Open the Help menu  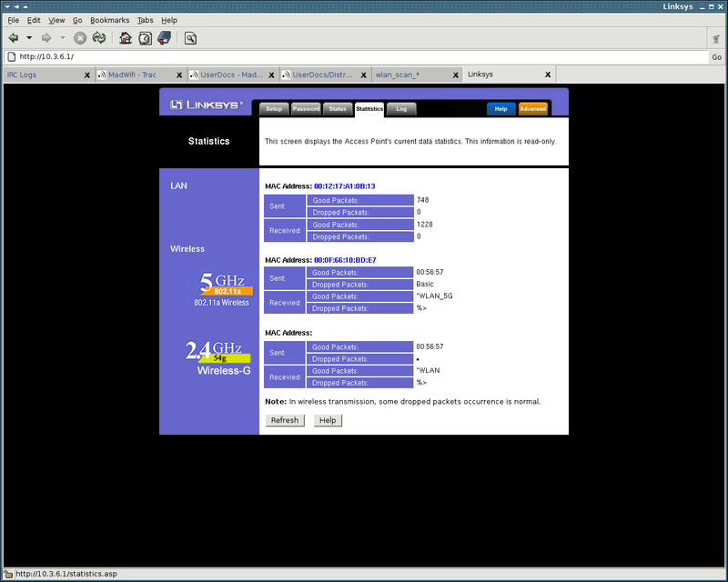(x=169, y=20)
